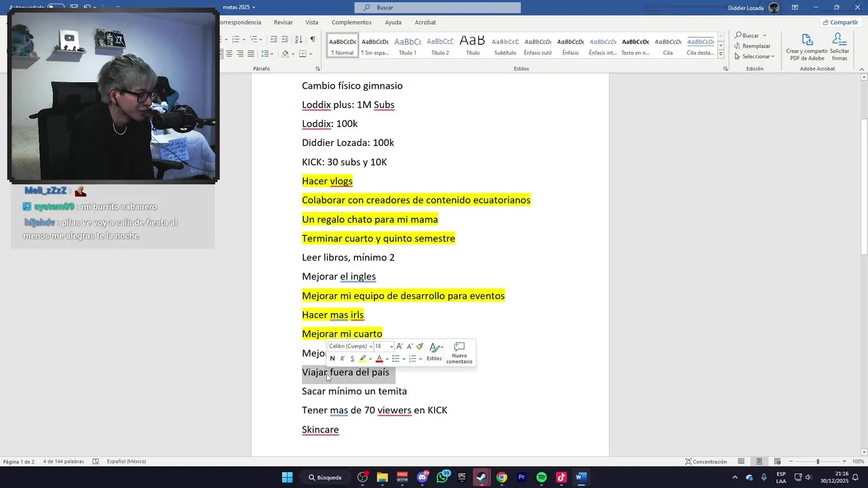The image size is (868, 488).
Task: Adjust the zoom slider in status bar
Action: (817, 462)
